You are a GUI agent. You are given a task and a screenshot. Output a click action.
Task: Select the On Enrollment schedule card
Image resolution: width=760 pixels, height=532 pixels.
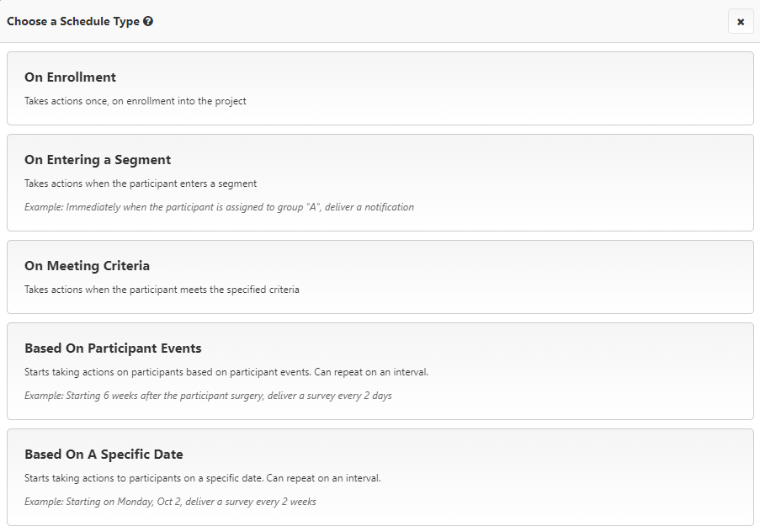pyautogui.click(x=380, y=88)
